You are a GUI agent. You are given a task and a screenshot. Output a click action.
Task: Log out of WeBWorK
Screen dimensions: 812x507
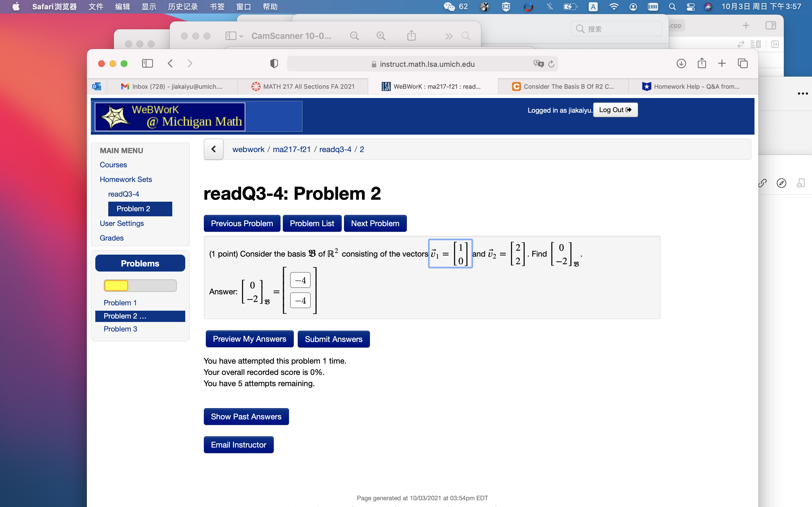[x=615, y=110]
